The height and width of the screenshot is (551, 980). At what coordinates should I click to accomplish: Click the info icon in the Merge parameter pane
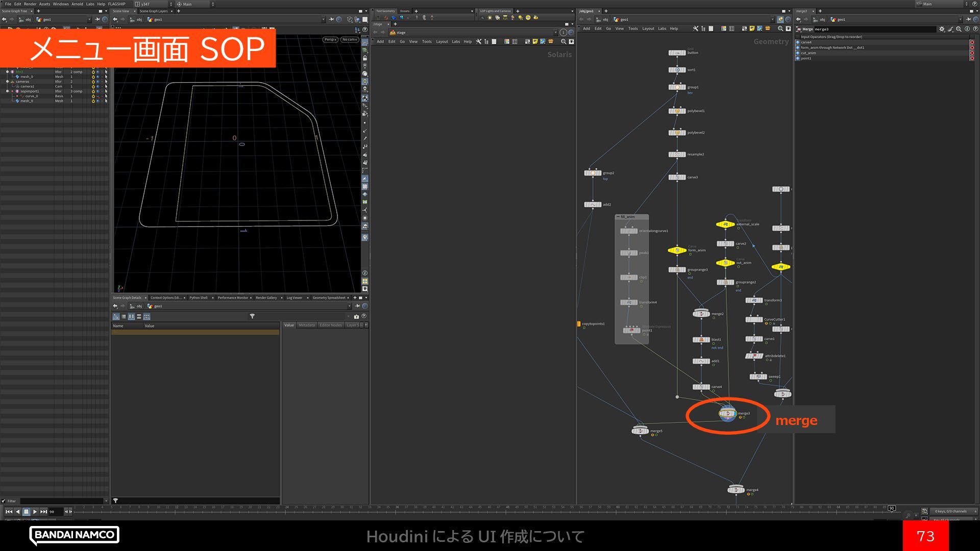point(967,29)
